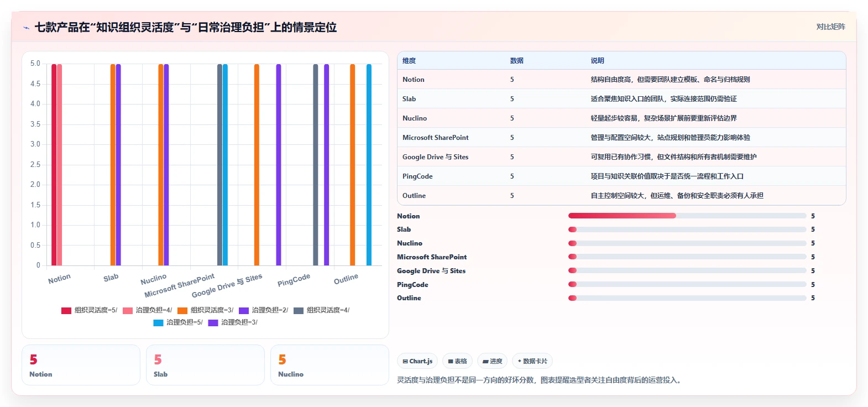Click the purple Slab bar in chart
Image resolution: width=868 pixels, height=407 pixels.
pos(118,165)
